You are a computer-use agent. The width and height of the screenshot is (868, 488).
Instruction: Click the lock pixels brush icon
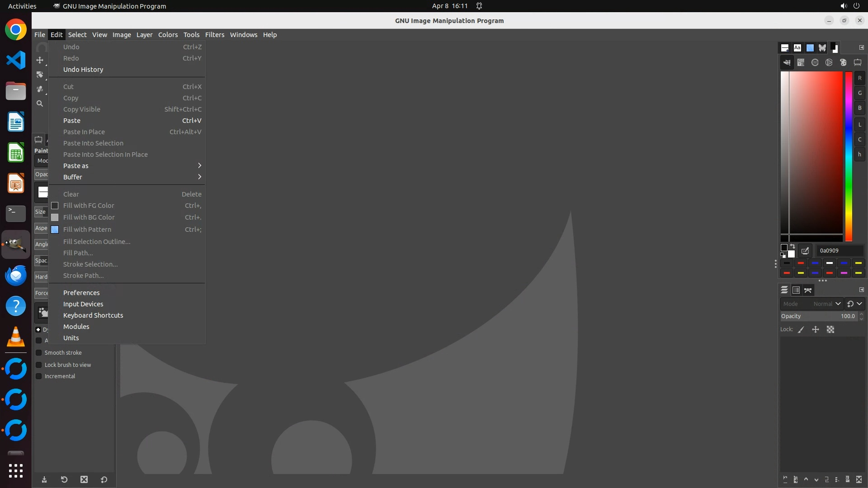[801, 330]
